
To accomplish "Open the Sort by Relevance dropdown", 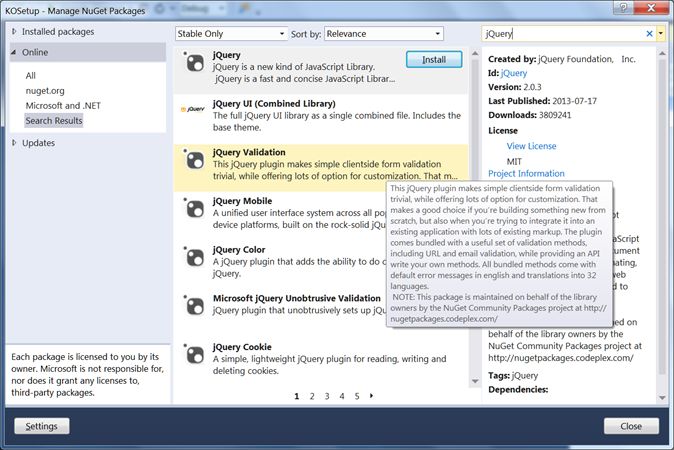I will pos(383,34).
